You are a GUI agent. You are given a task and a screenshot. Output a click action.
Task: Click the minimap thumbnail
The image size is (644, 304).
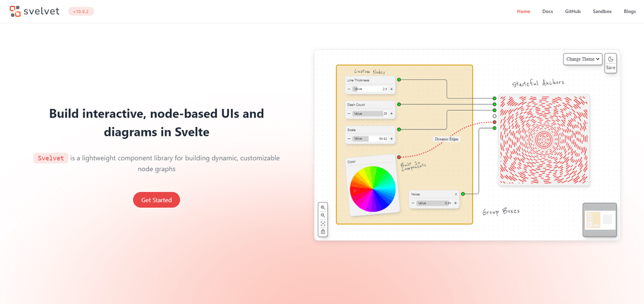click(599, 220)
